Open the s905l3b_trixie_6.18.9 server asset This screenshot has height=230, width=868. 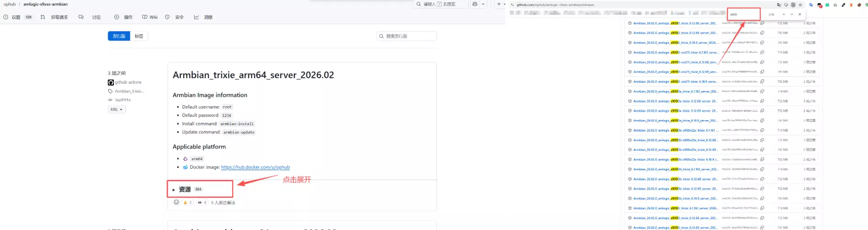point(675,198)
